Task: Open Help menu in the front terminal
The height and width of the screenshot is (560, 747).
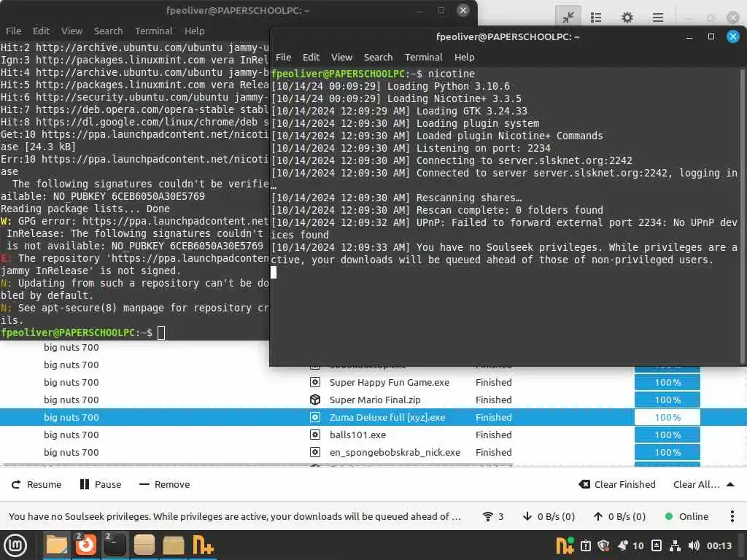Action: pyautogui.click(x=465, y=57)
